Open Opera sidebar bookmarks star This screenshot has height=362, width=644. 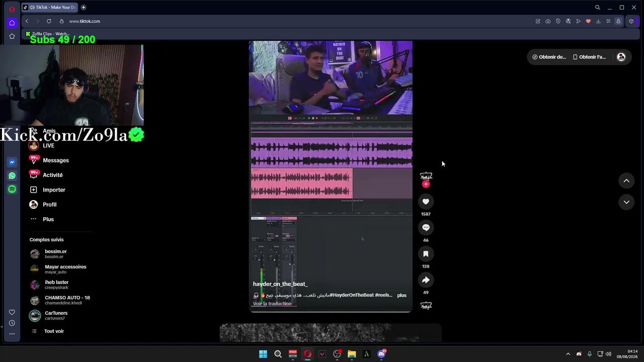[12, 36]
